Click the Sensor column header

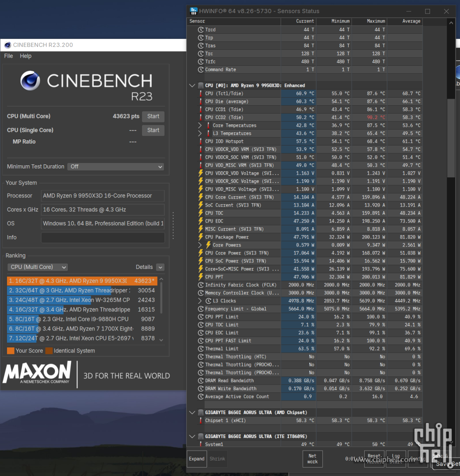pyautogui.click(x=233, y=21)
